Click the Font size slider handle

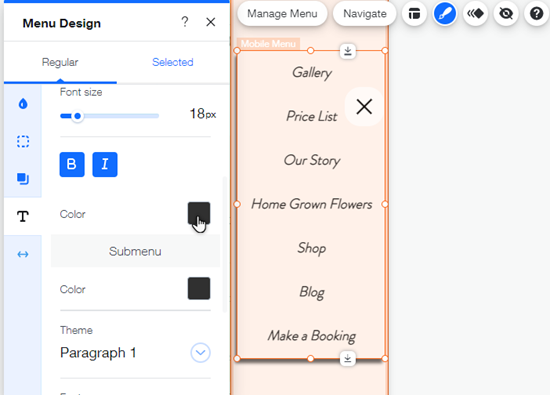[x=78, y=116]
